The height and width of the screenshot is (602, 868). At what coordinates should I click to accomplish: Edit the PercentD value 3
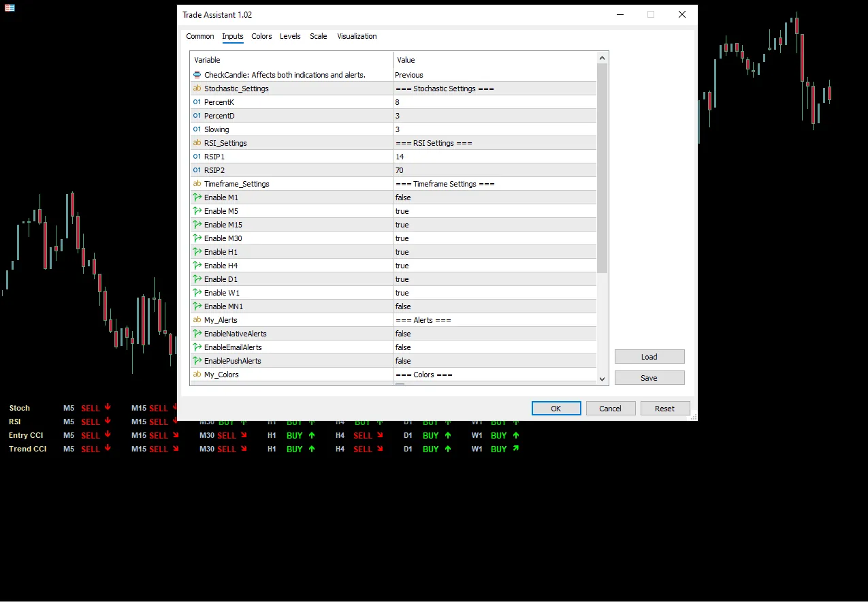coord(494,116)
